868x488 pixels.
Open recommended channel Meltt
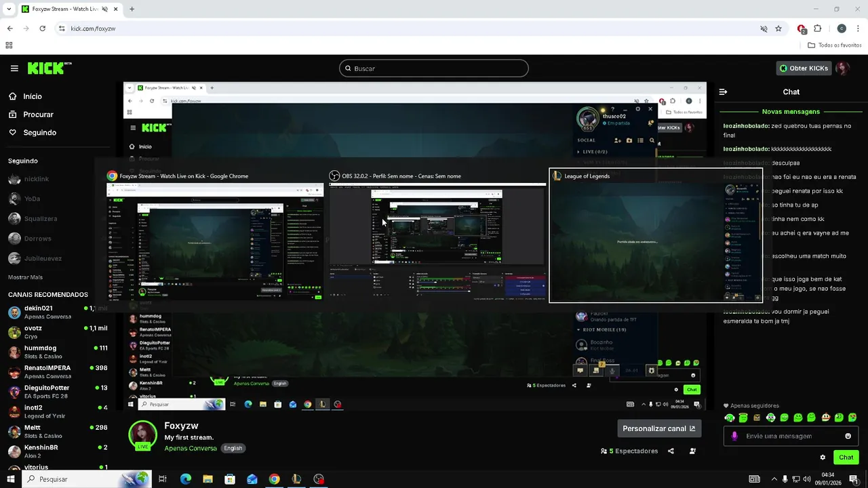coord(58,431)
